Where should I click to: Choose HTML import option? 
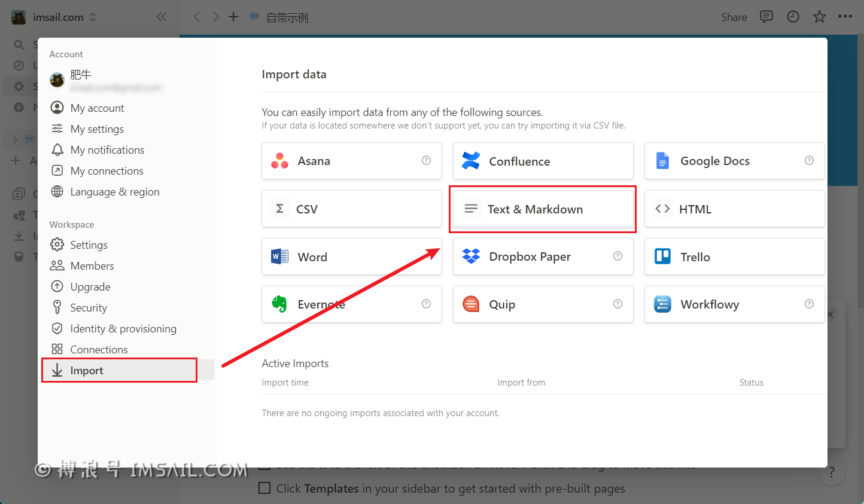tap(734, 209)
